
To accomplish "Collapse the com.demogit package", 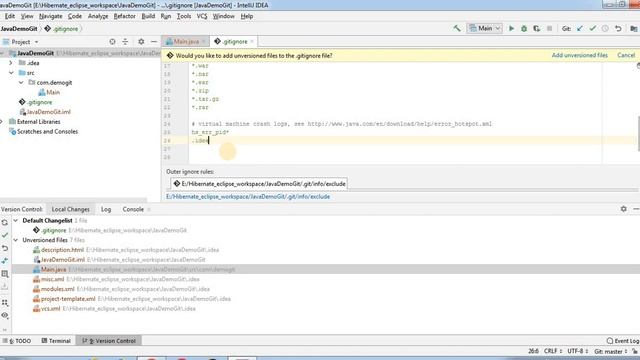I will 21,82.
